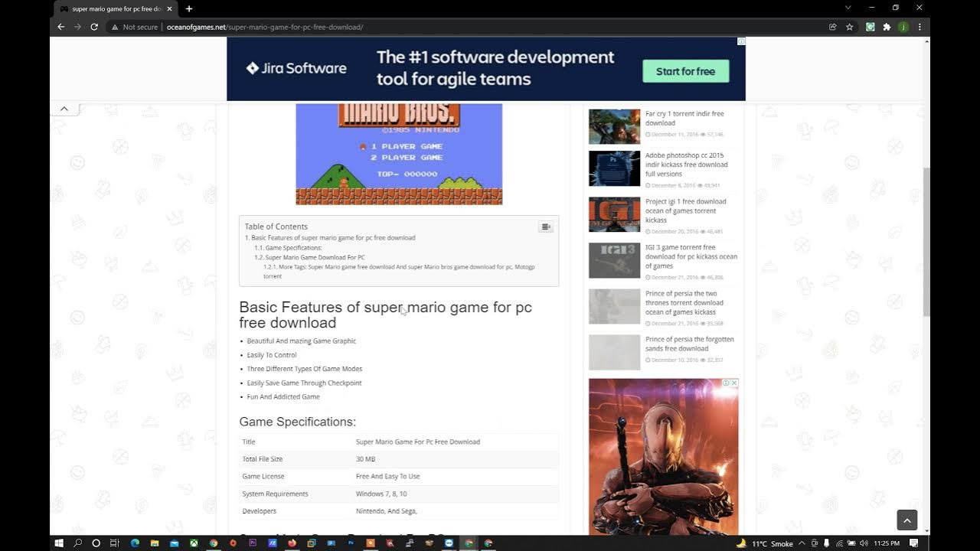Click the Warframe character advertisement image

pos(663,458)
